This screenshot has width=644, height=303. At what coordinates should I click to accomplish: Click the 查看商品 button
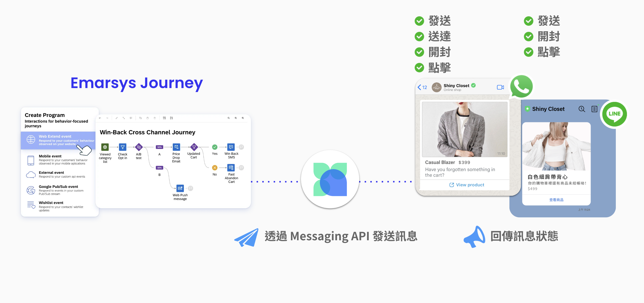tap(556, 200)
